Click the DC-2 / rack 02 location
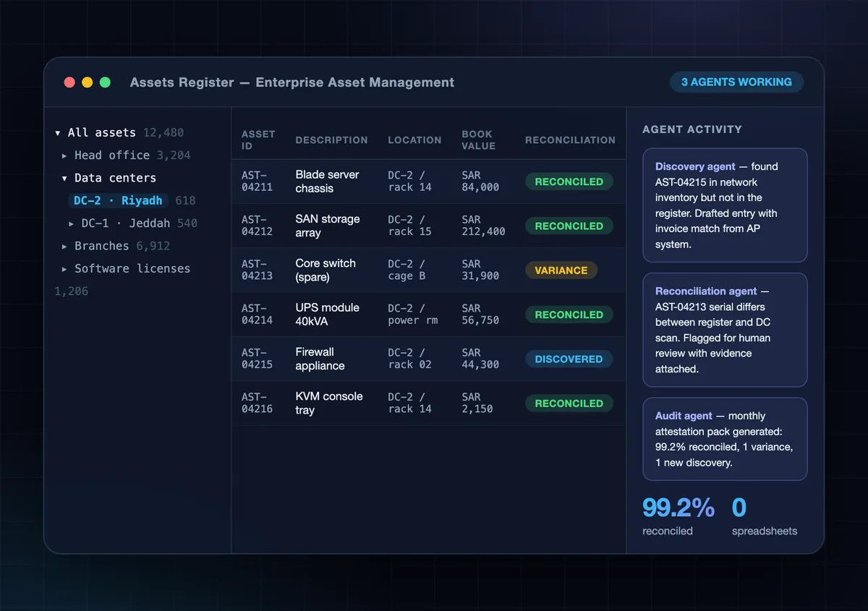868x611 pixels. tap(409, 359)
